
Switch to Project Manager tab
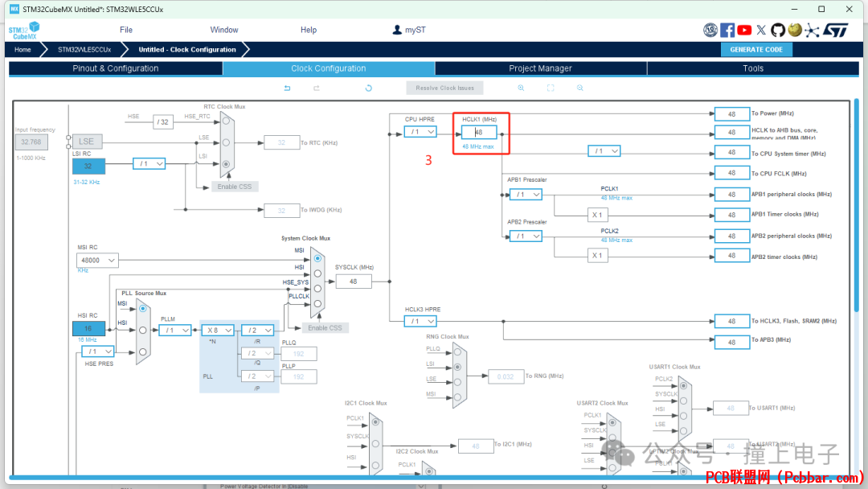540,68
